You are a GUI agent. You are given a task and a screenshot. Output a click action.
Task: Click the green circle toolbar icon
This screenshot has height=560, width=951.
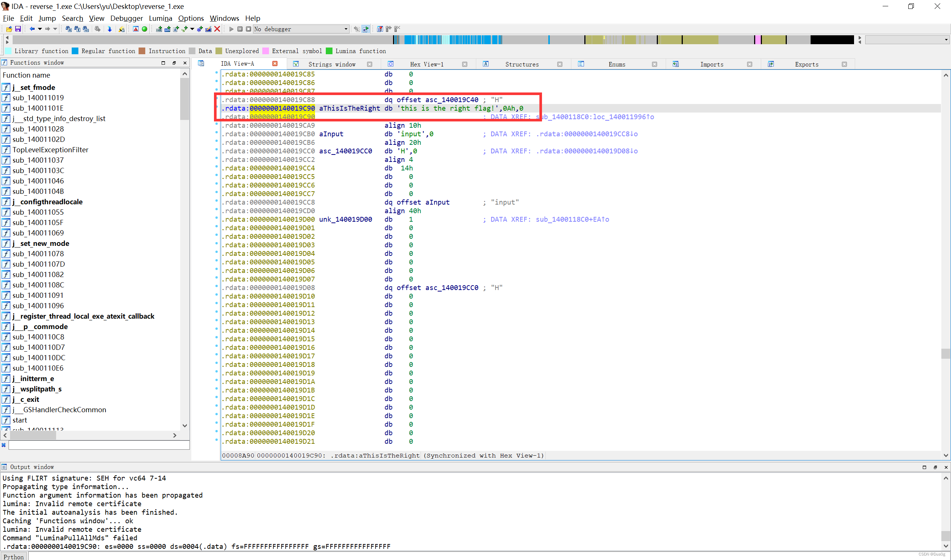(145, 29)
